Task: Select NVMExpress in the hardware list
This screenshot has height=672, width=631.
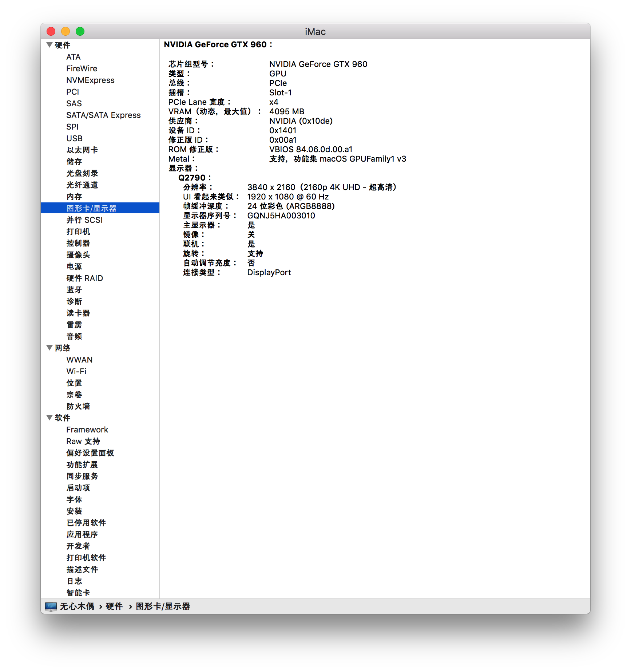Action: coord(90,80)
